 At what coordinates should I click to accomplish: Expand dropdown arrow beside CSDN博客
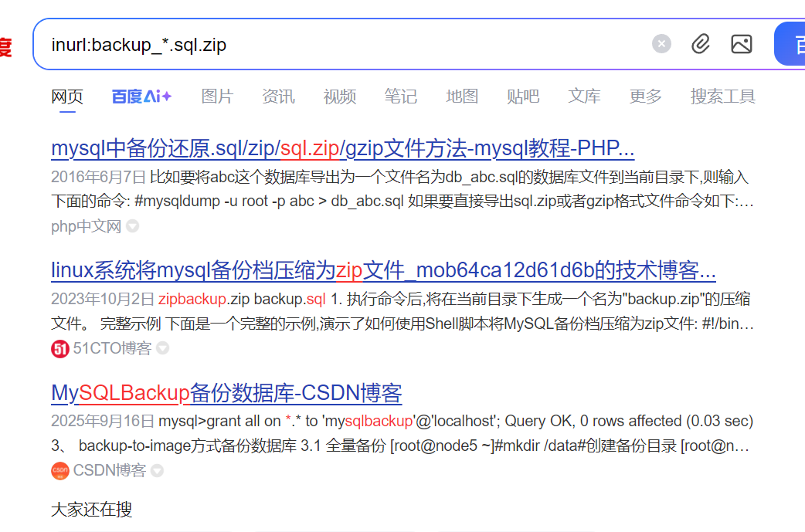(157, 470)
